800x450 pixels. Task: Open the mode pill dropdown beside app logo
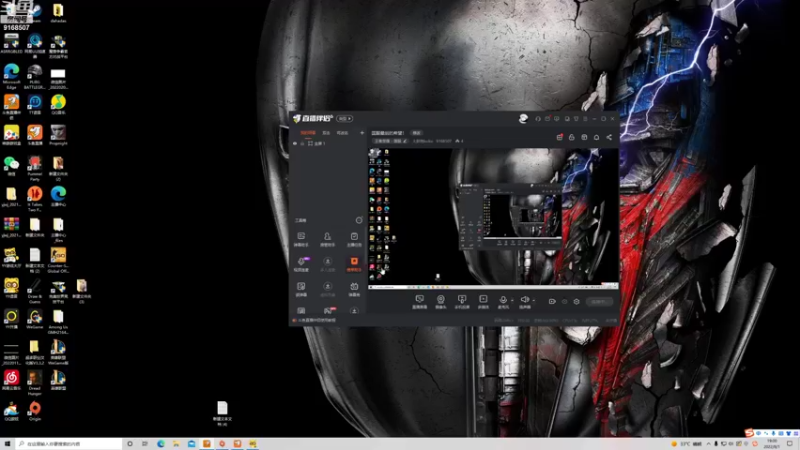pyautogui.click(x=344, y=118)
